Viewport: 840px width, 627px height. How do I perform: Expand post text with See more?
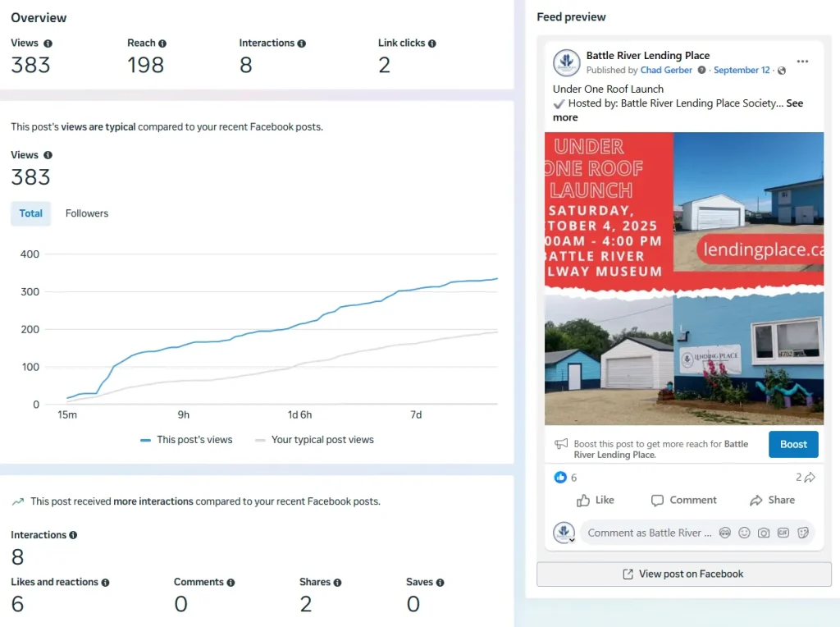(x=564, y=117)
